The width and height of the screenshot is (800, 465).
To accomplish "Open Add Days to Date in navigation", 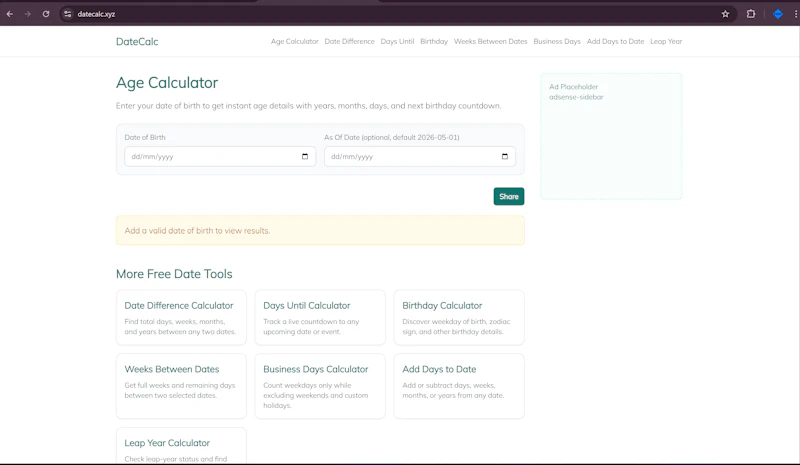I will (615, 41).
